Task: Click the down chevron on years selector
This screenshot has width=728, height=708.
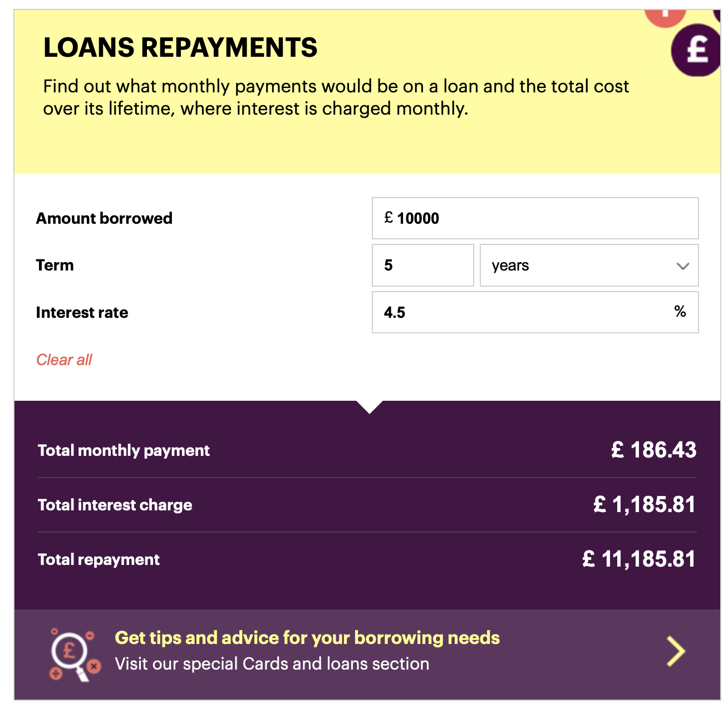Action: [682, 266]
